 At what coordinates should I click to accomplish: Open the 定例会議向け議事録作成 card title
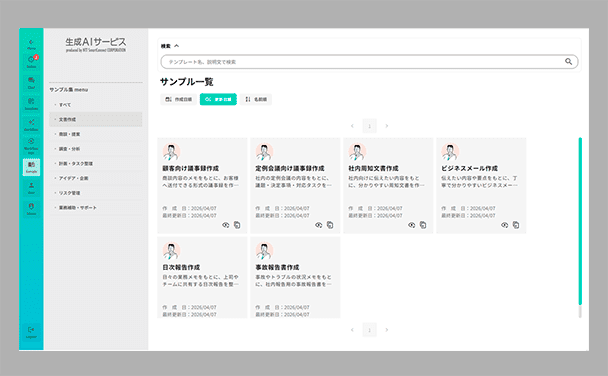tap(290, 168)
